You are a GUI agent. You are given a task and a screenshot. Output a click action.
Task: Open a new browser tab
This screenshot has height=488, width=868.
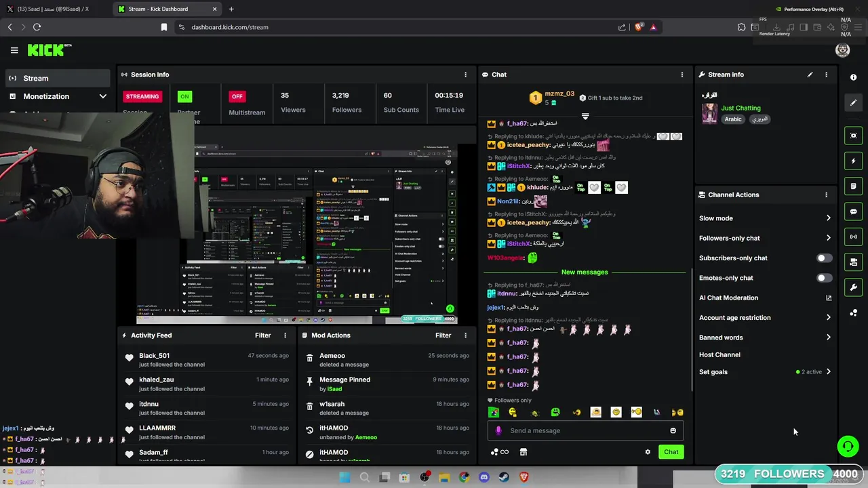pyautogui.click(x=231, y=9)
